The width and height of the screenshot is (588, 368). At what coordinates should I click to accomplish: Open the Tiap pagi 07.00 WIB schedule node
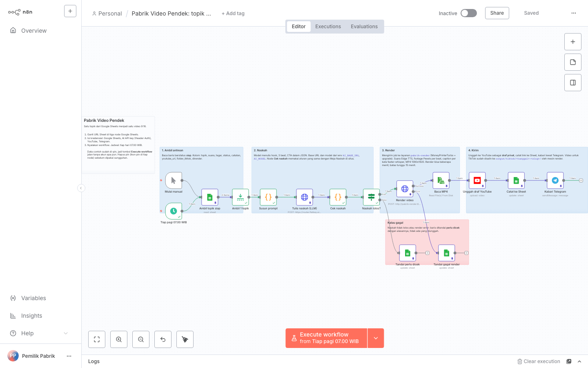click(x=174, y=211)
